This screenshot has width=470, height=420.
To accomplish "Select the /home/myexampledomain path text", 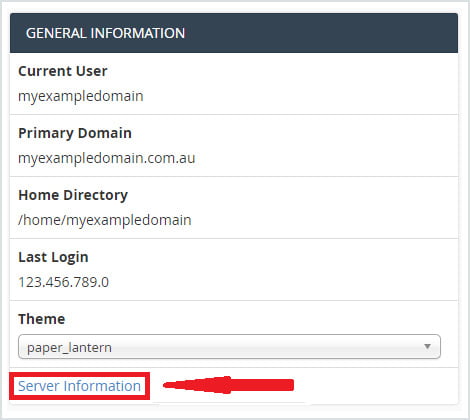I will point(105,220).
